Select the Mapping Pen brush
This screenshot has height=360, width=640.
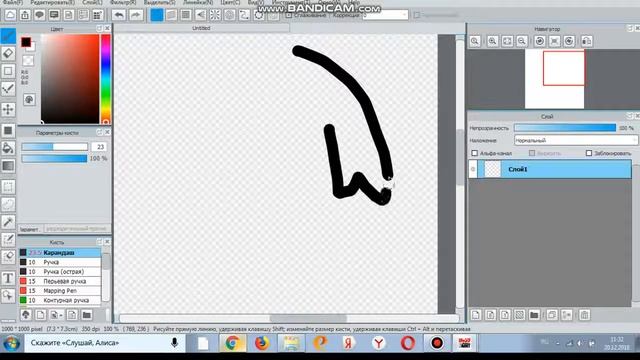[60, 291]
